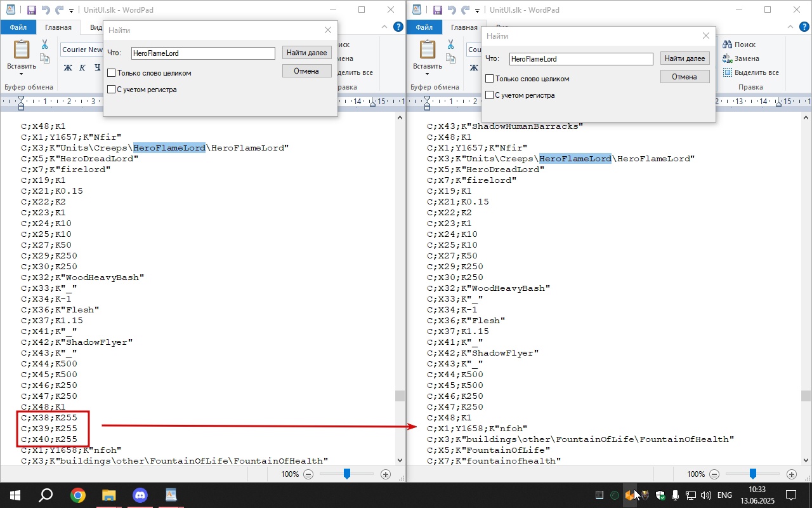Zoom in with plus in right status bar

point(792,474)
